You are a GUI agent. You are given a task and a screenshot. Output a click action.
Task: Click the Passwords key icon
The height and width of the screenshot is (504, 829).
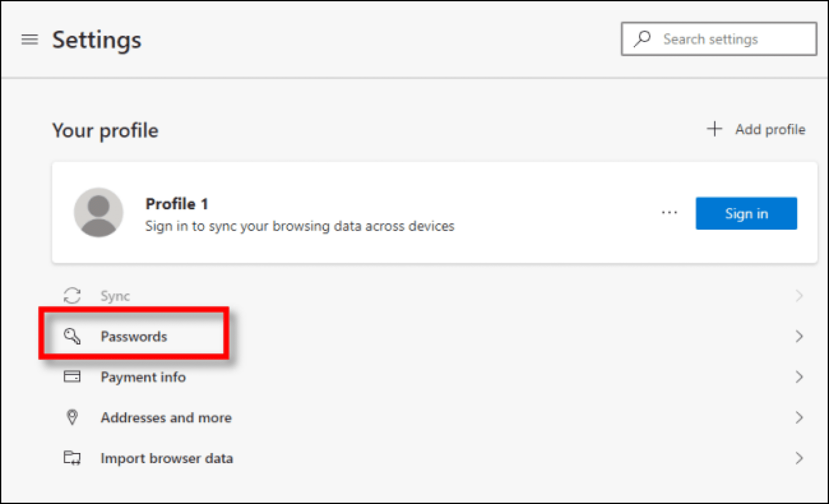72,335
